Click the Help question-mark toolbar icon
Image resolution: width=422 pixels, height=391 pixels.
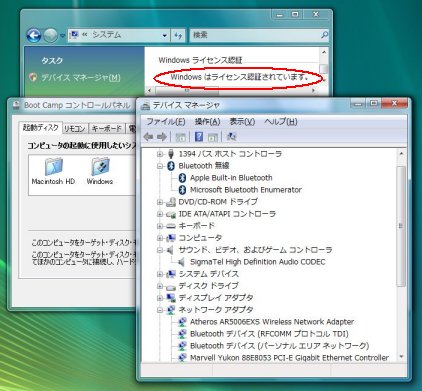[x=199, y=137]
